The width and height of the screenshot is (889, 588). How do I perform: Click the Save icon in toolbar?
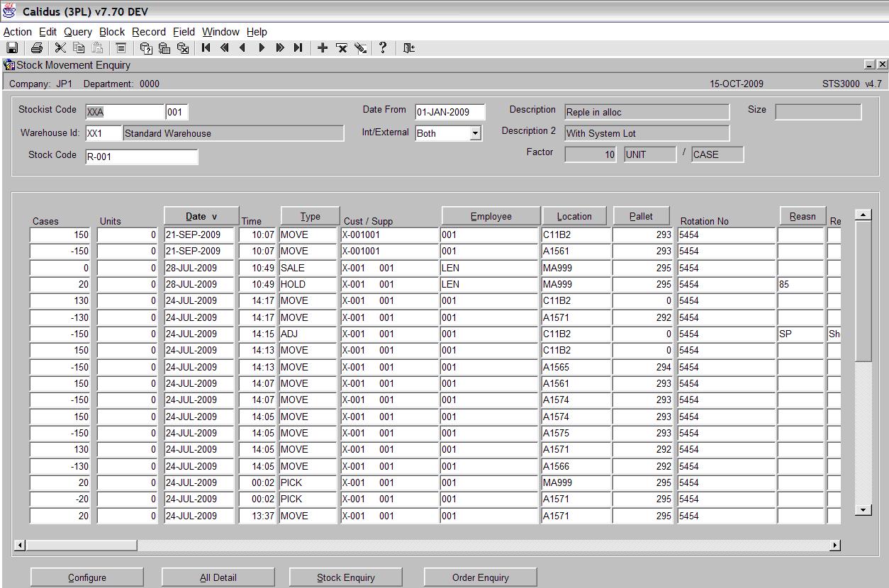click(x=12, y=48)
